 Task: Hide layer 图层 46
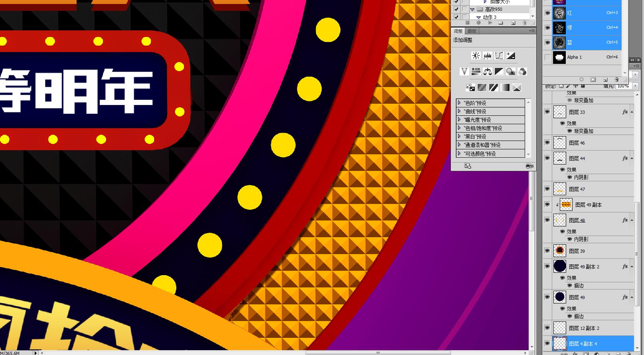point(547,143)
